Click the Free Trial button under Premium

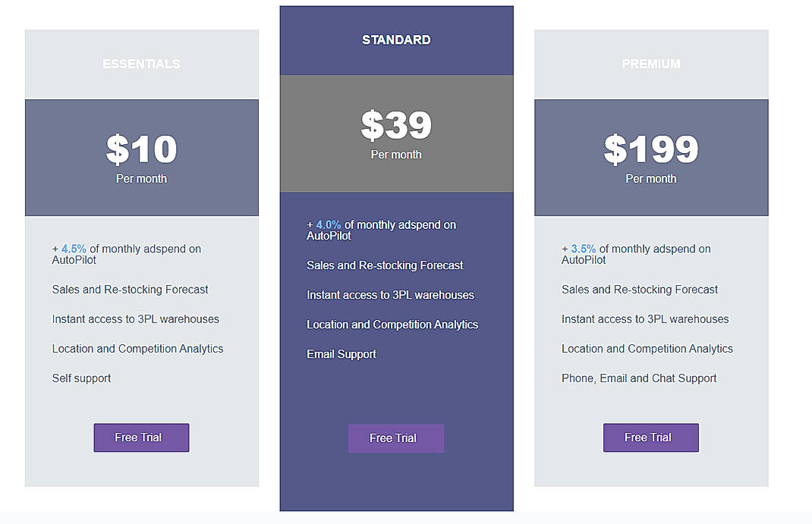[x=651, y=438]
